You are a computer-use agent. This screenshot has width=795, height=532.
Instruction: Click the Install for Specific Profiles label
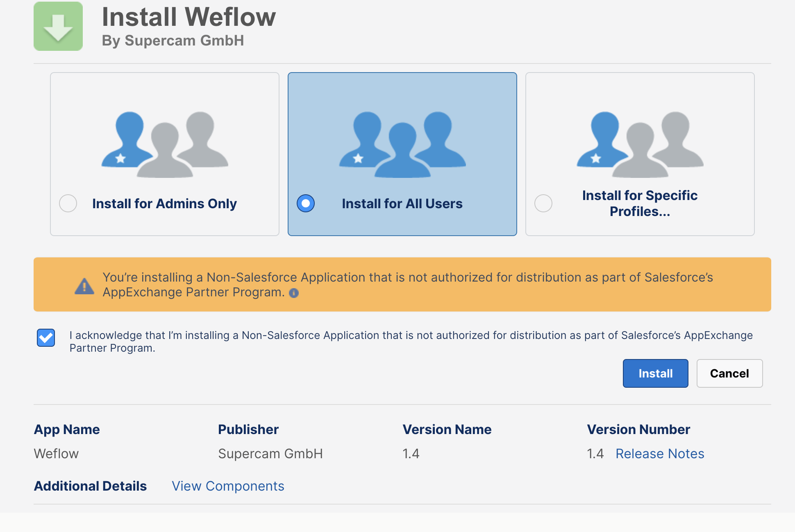coord(640,203)
